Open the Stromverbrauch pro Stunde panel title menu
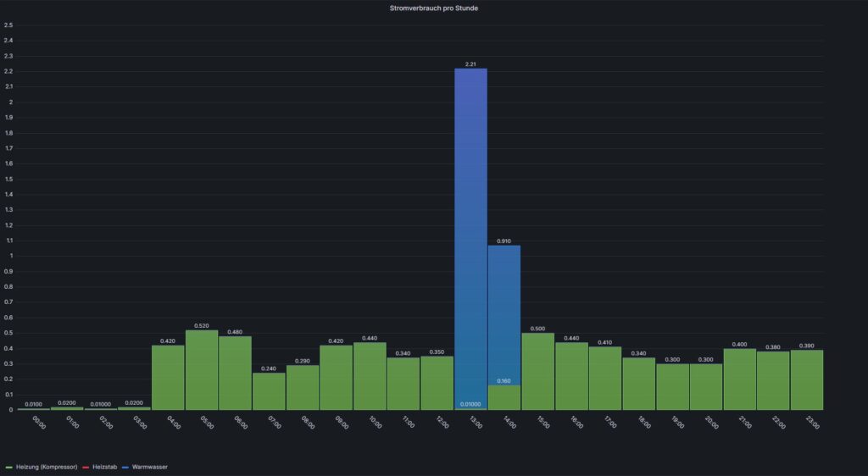Screen dimensions: 868x476 coord(434,8)
